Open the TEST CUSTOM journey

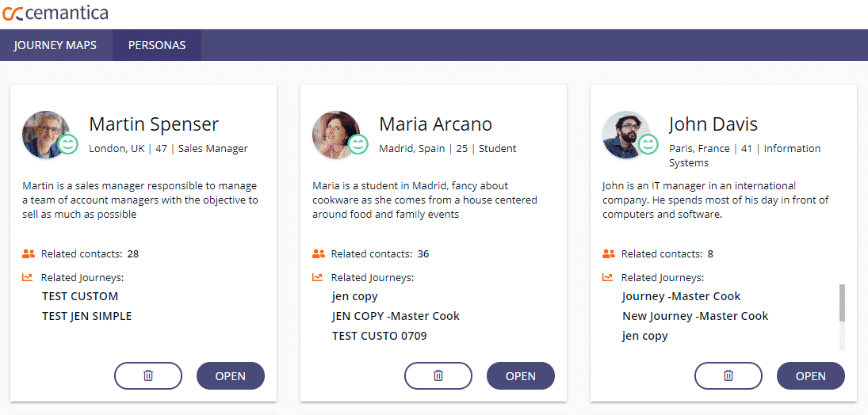click(80, 296)
